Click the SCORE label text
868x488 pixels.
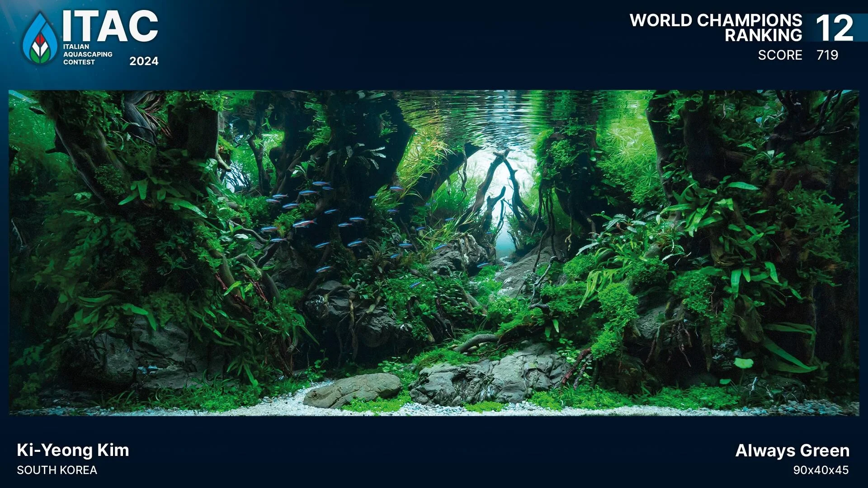pyautogui.click(x=780, y=55)
